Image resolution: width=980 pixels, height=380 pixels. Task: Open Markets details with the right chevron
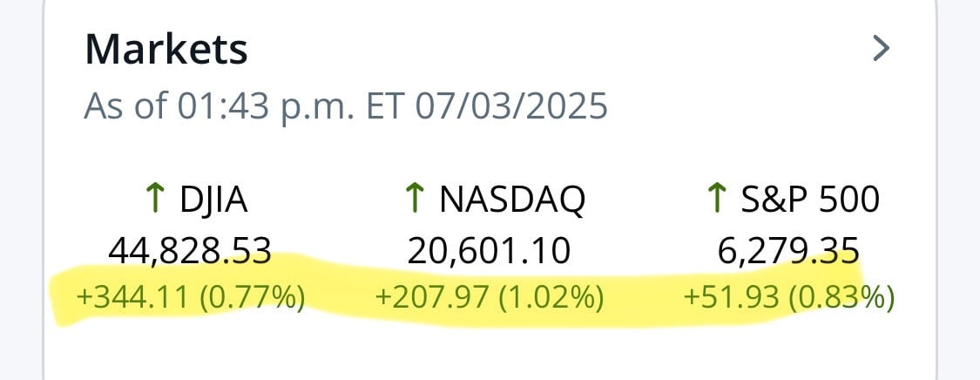[x=881, y=49]
